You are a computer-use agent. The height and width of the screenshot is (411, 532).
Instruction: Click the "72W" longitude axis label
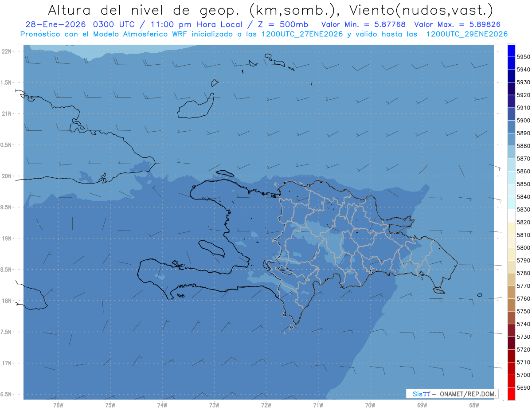[266, 405]
